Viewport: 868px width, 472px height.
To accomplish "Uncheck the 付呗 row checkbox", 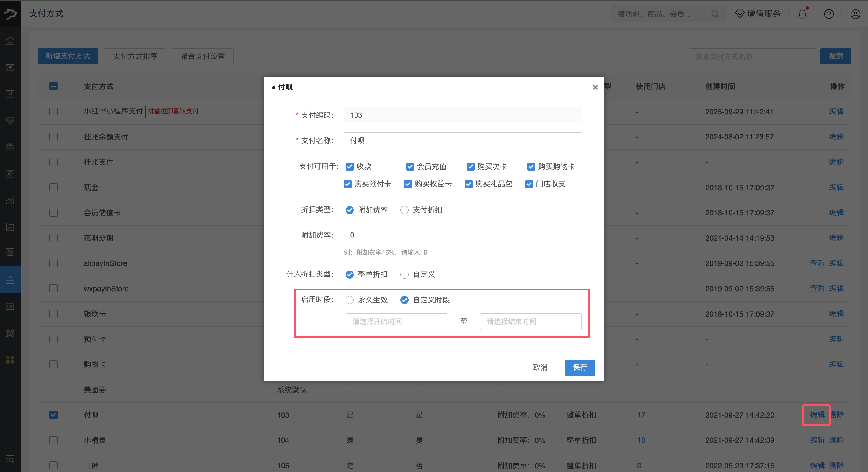I will point(53,415).
